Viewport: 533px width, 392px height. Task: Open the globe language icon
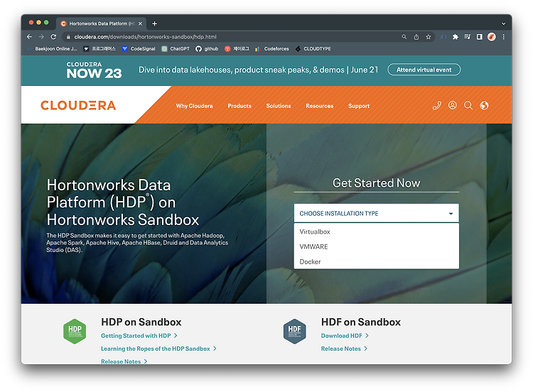coord(484,106)
